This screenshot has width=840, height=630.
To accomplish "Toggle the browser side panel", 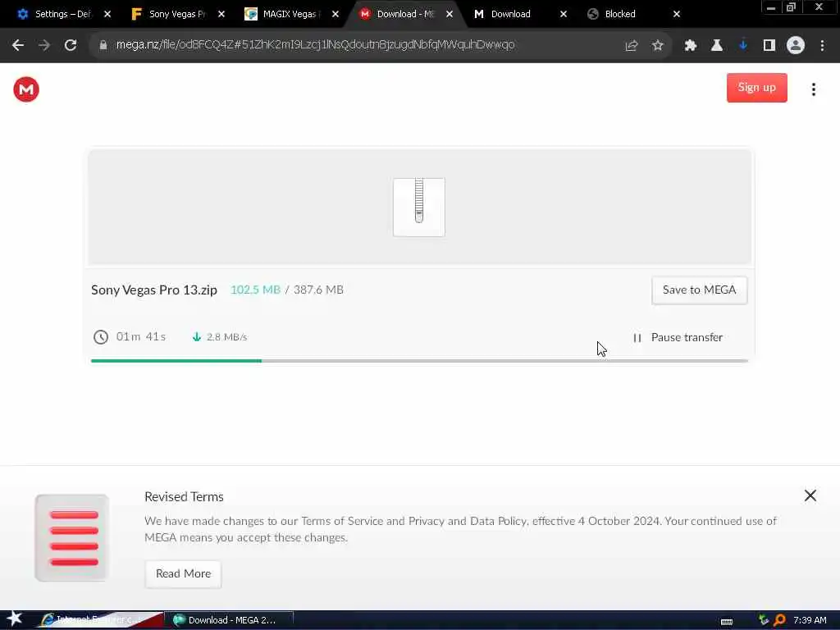I will click(x=769, y=46).
